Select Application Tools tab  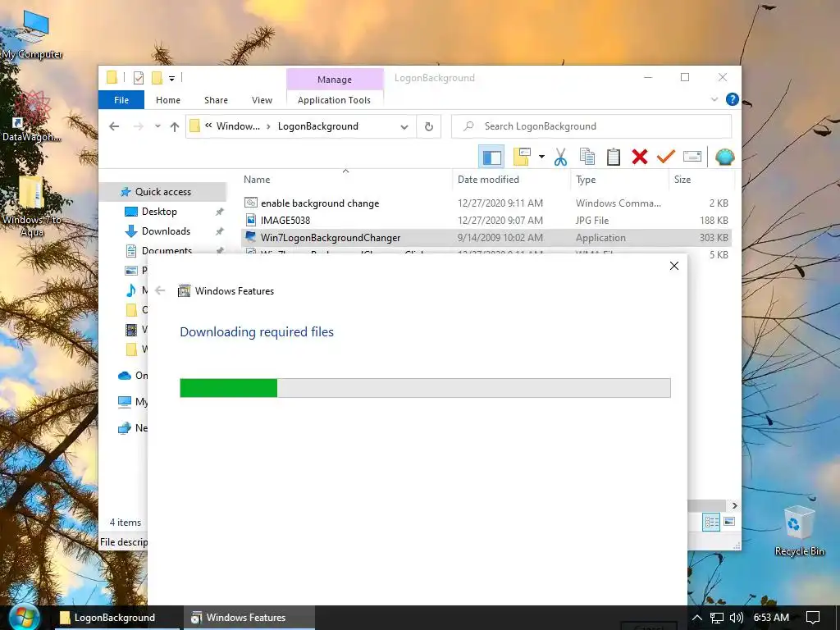335,100
